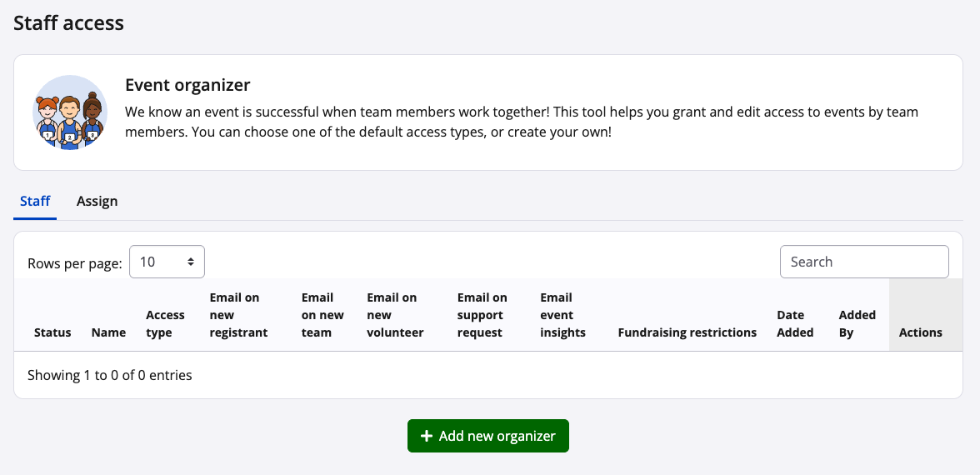Sort by Added By column header

click(x=857, y=323)
